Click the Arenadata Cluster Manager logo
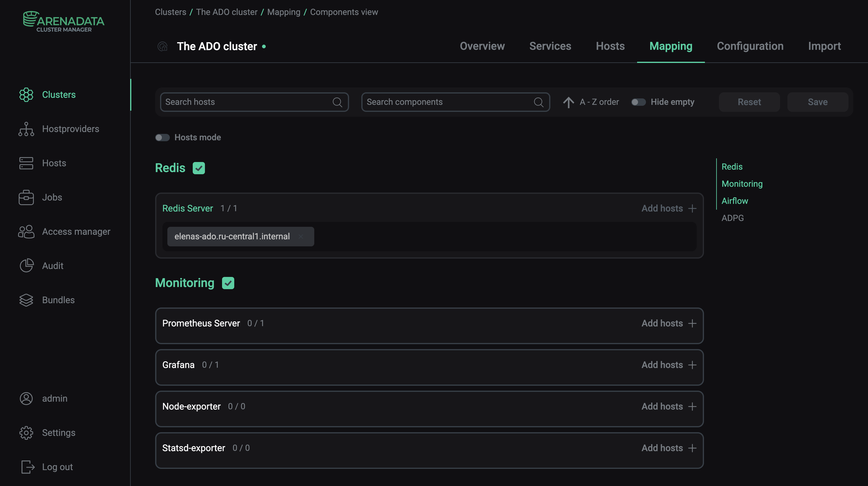Image resolution: width=868 pixels, height=486 pixels. [63, 21]
